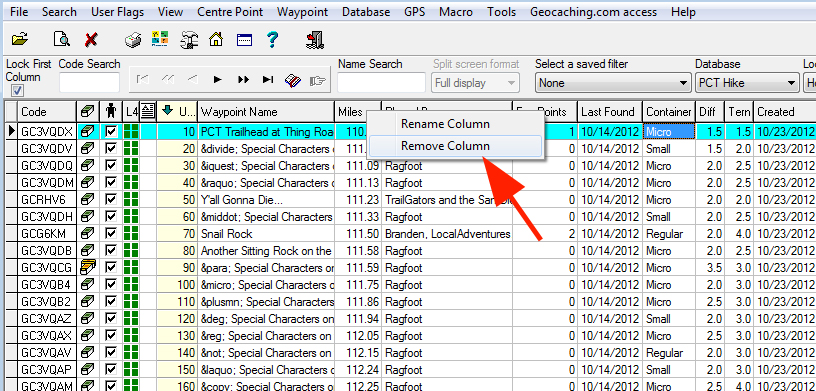Toggle user flag checkbox for GC3VQDX

pyautogui.click(x=111, y=132)
